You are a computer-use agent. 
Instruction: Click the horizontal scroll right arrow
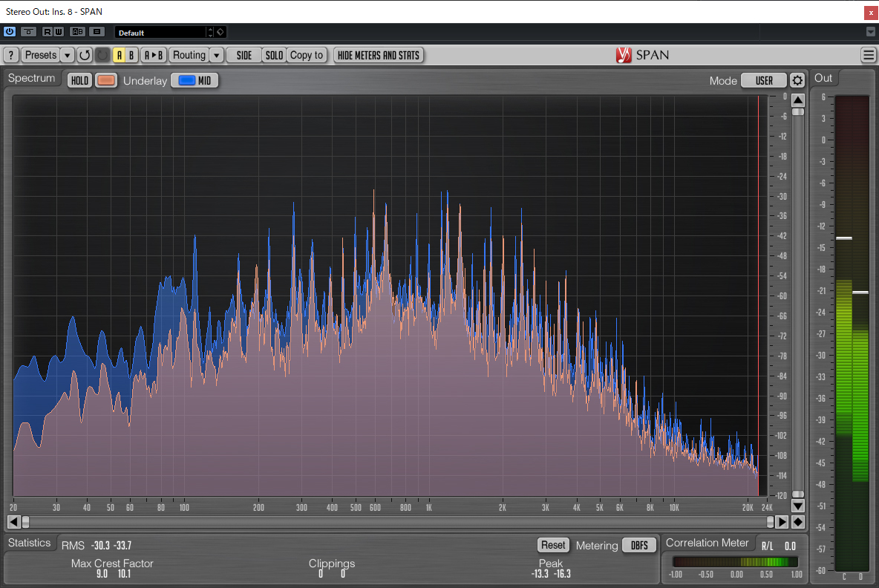782,522
